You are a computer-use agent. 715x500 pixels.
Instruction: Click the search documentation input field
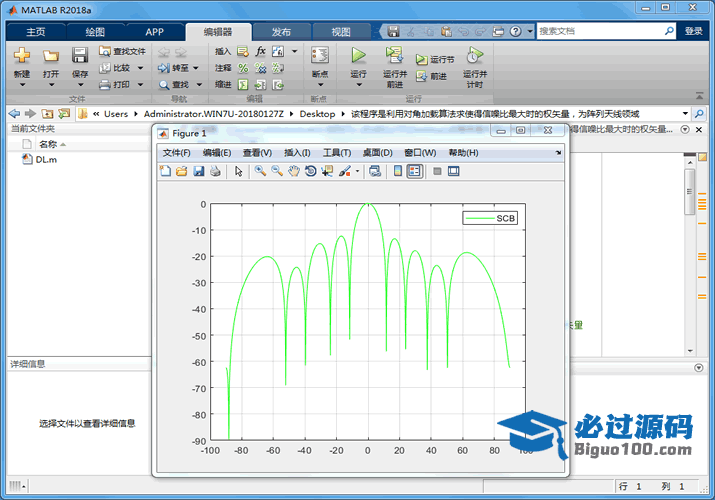click(600, 31)
